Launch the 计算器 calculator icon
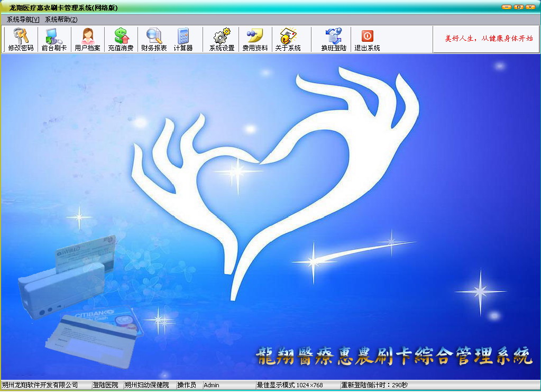The height and width of the screenshot is (392, 541). 183,40
